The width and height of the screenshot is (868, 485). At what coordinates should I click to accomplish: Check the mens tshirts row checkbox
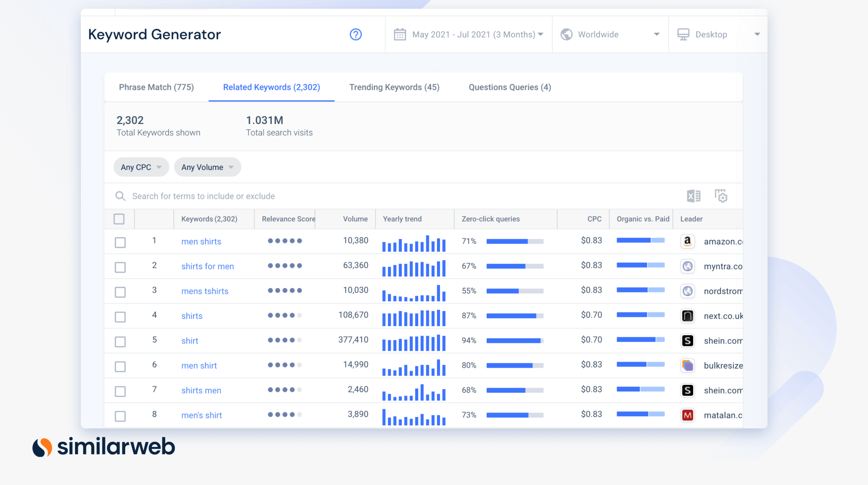click(x=120, y=292)
